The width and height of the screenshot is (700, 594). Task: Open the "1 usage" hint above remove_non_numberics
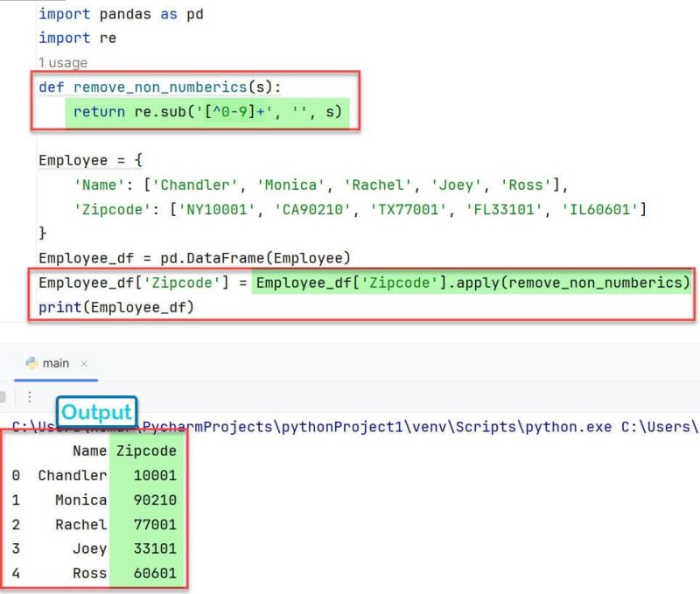(x=59, y=62)
